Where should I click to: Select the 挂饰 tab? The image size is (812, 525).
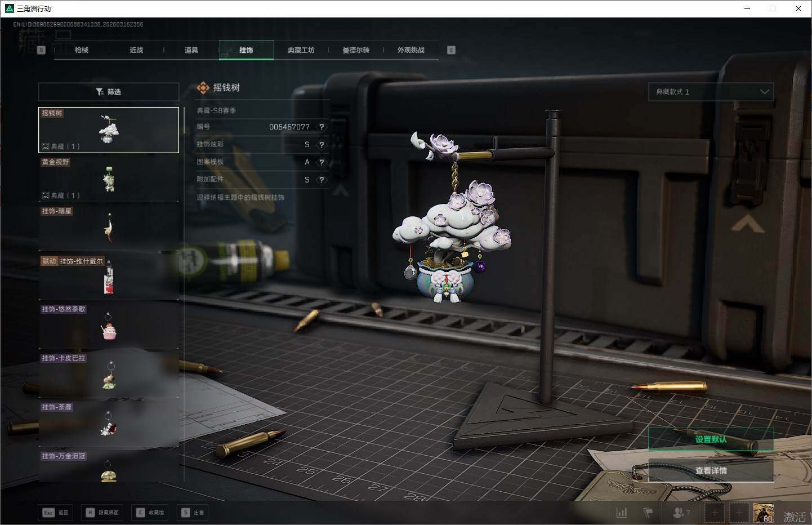[x=246, y=50]
